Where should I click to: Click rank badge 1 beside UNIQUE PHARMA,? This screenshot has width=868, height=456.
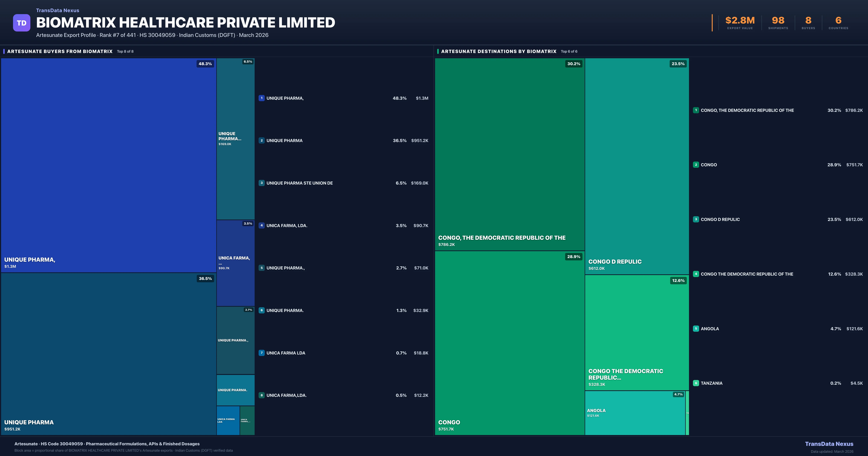click(261, 98)
